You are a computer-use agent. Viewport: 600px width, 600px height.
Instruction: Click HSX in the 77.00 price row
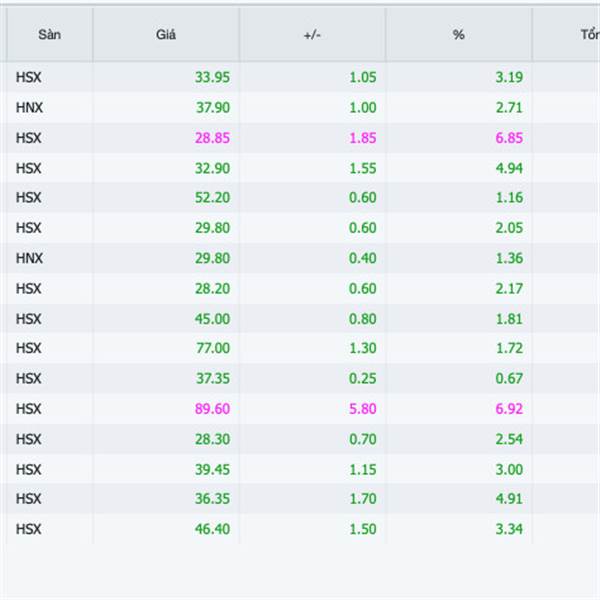(28, 348)
